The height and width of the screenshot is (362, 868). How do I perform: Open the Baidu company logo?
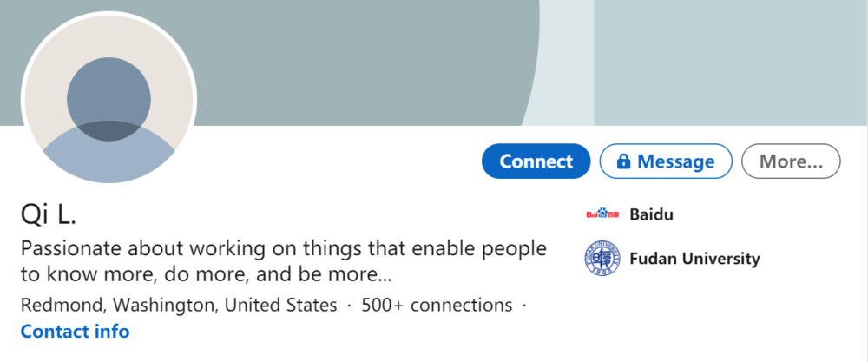pos(602,214)
